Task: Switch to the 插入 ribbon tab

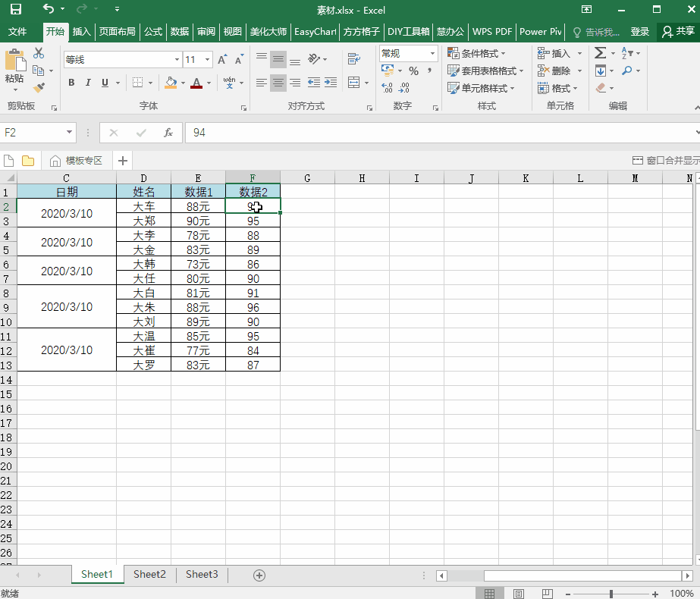Action: tap(82, 32)
